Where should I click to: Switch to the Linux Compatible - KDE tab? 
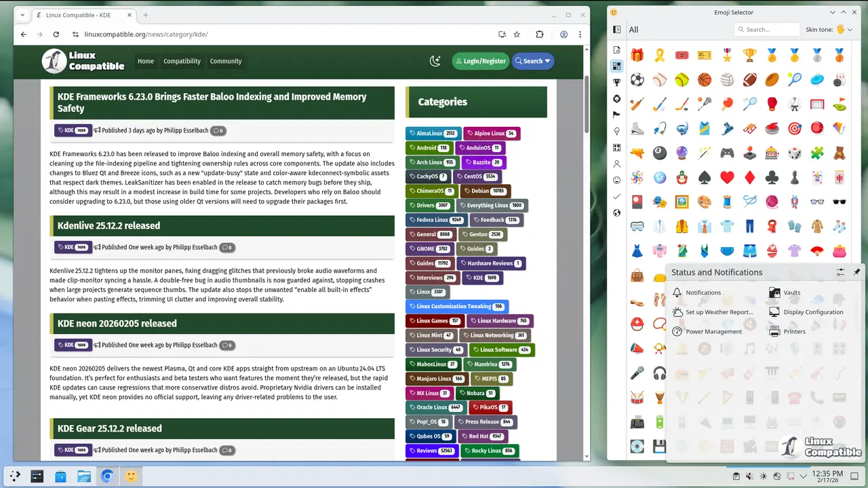[x=78, y=15]
